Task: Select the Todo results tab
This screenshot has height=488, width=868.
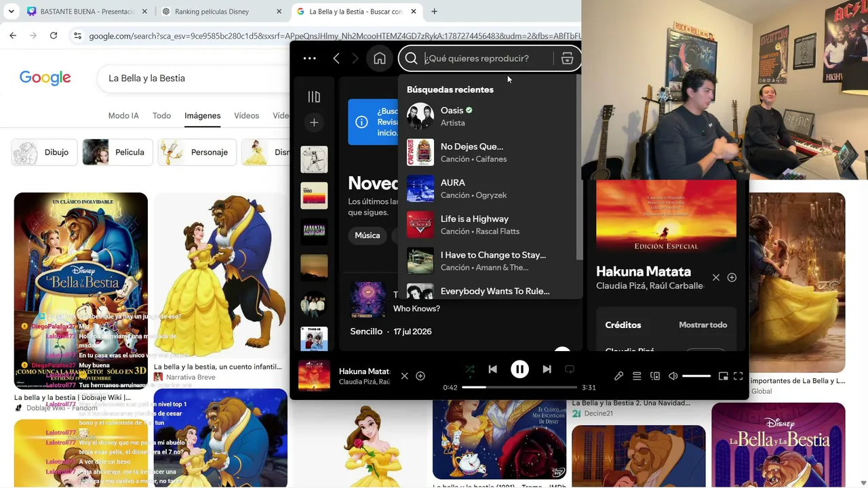Action: tap(161, 116)
